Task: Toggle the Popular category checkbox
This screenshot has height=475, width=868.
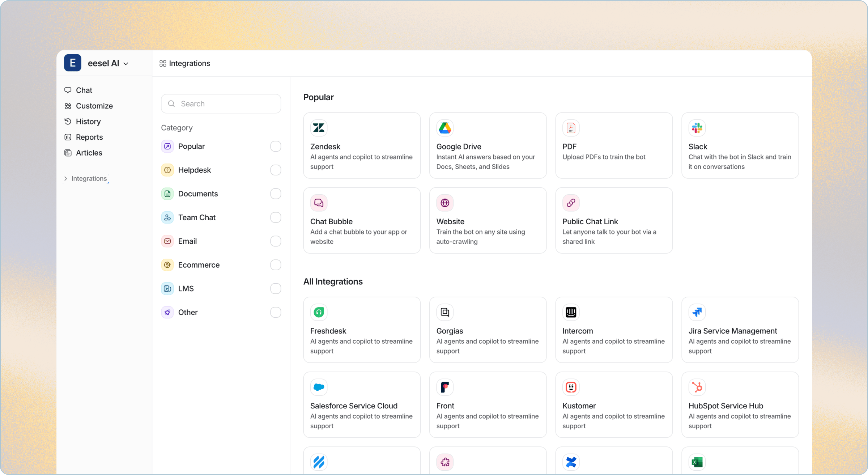Action: point(276,146)
